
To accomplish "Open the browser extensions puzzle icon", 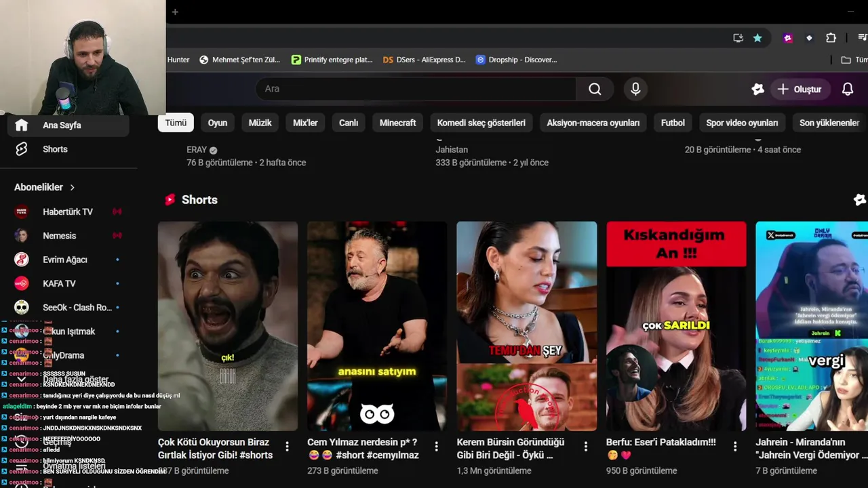I will tap(831, 38).
